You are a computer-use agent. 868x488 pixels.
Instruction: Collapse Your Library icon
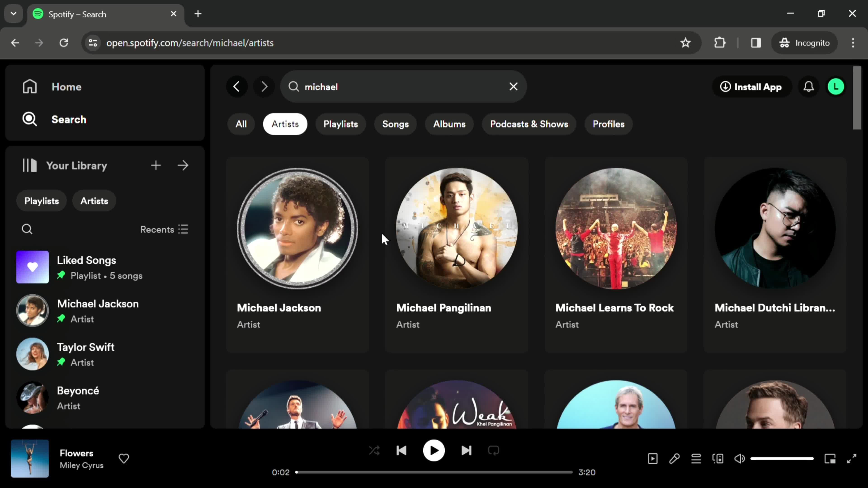coord(30,165)
